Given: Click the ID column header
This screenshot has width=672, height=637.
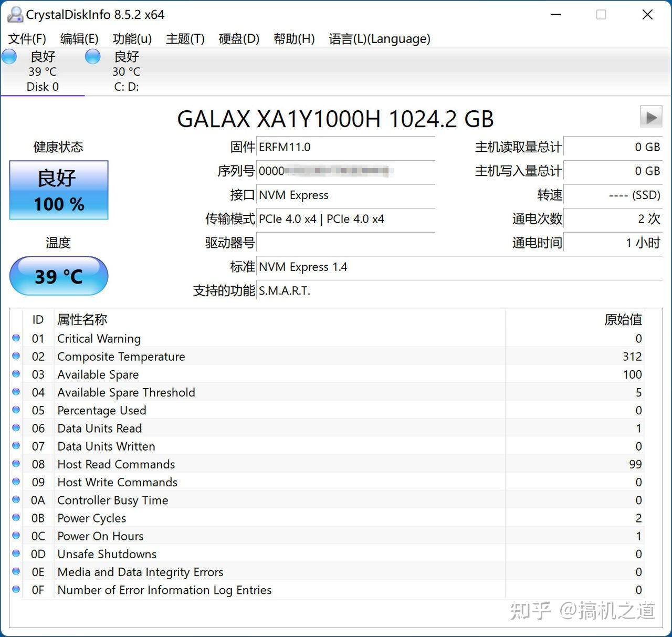Looking at the screenshot, I should click(x=38, y=319).
